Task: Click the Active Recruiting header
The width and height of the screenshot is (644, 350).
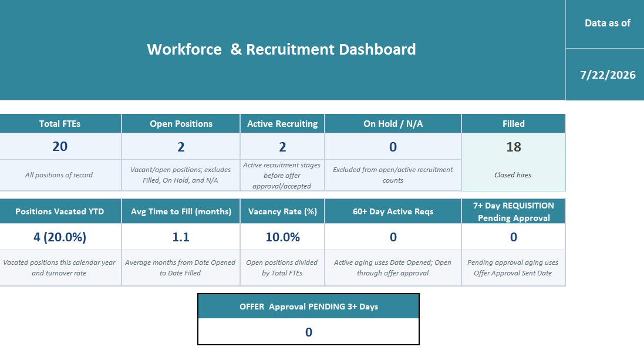Action: pyautogui.click(x=282, y=124)
